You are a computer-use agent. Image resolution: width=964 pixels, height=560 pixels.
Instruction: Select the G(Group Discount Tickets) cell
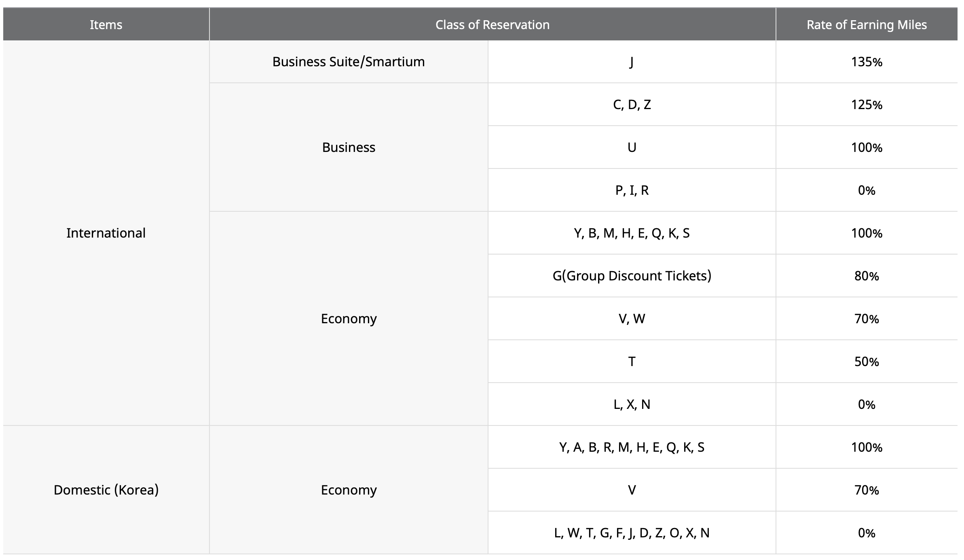coord(632,276)
